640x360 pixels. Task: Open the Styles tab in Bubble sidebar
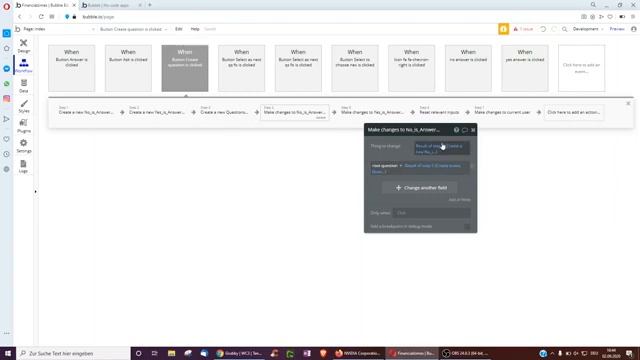click(24, 106)
